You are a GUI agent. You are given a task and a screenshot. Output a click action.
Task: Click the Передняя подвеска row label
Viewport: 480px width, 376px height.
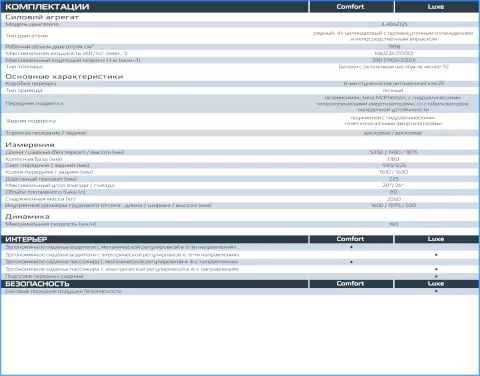(34, 104)
